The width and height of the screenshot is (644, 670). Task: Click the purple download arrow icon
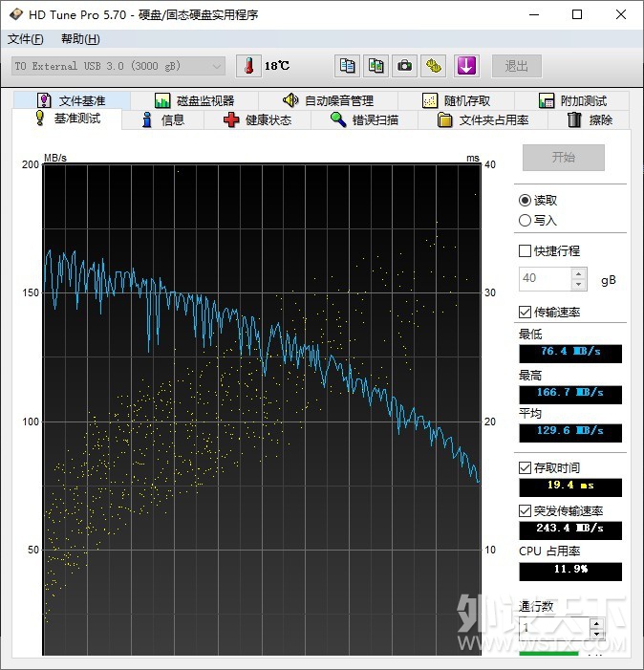(465, 66)
